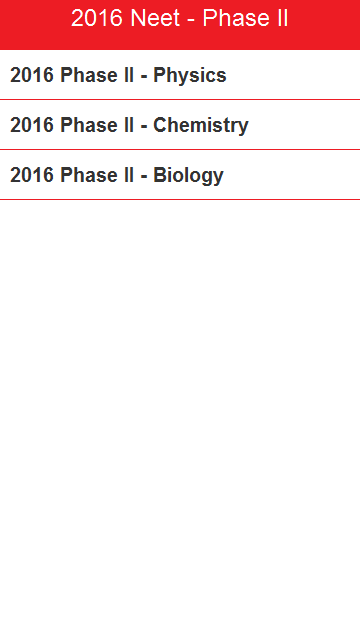Click the red title bar text
The width and height of the screenshot is (360, 640).
coord(180,18)
